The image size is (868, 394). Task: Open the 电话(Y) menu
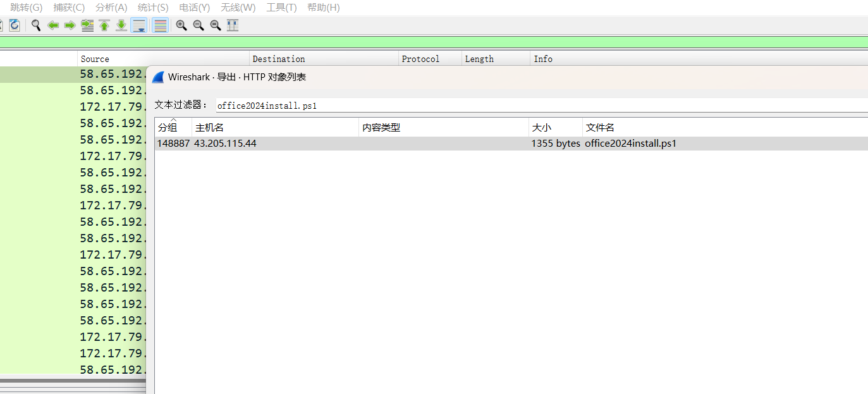[x=195, y=8]
